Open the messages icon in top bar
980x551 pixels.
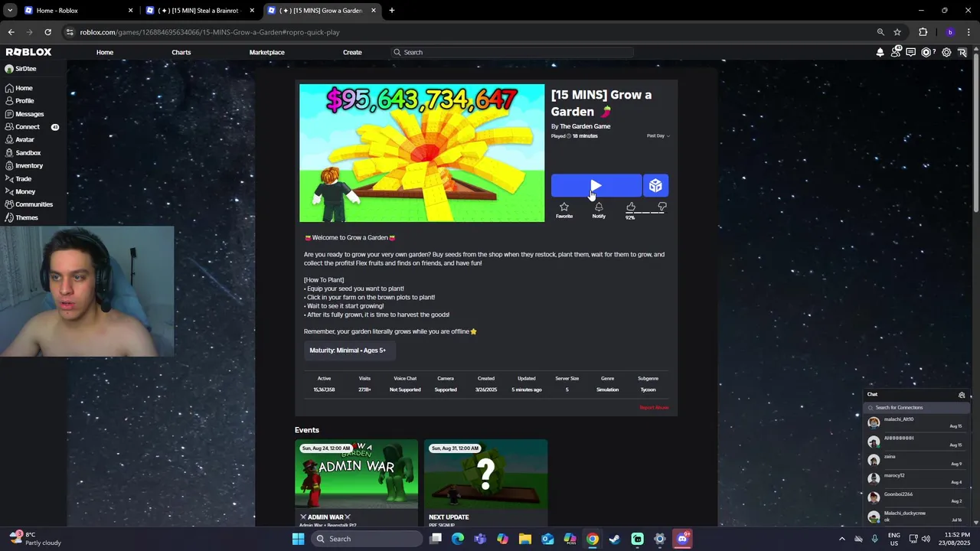(x=910, y=52)
